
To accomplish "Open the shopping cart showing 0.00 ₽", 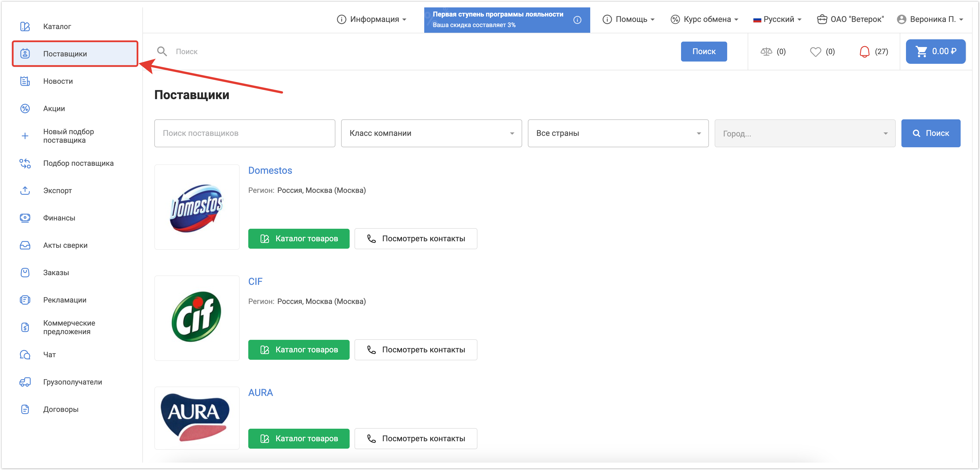I will tap(935, 51).
